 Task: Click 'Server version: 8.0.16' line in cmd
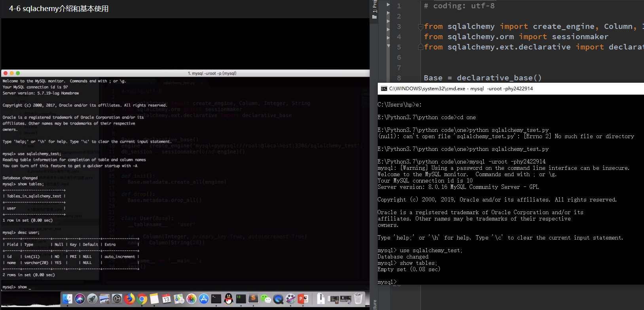(x=458, y=187)
